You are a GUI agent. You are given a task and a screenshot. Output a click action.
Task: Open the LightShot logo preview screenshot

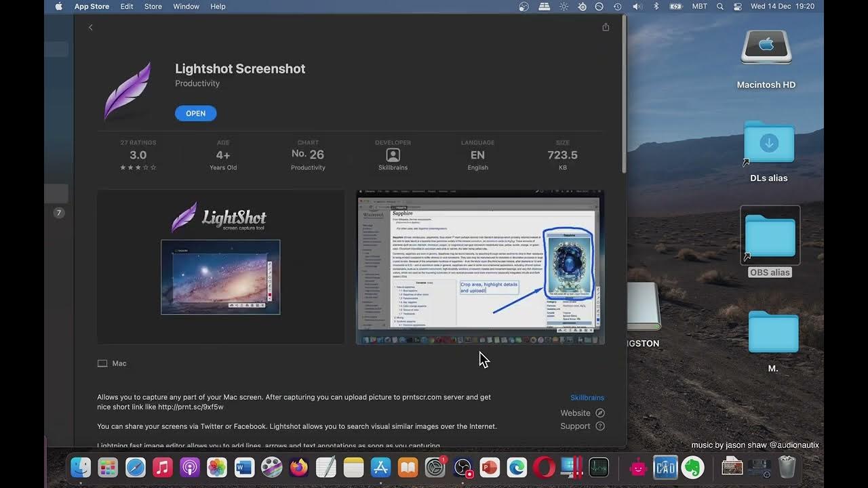coord(220,267)
